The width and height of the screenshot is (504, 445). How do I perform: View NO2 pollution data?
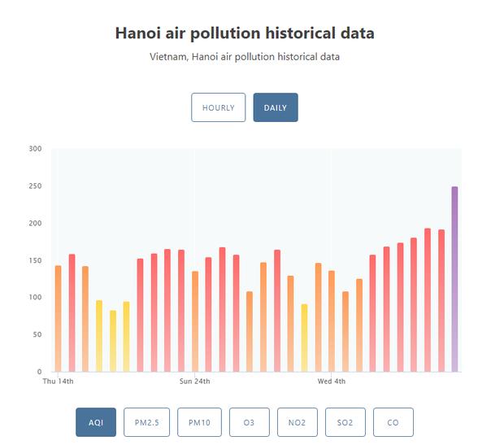coord(297,422)
